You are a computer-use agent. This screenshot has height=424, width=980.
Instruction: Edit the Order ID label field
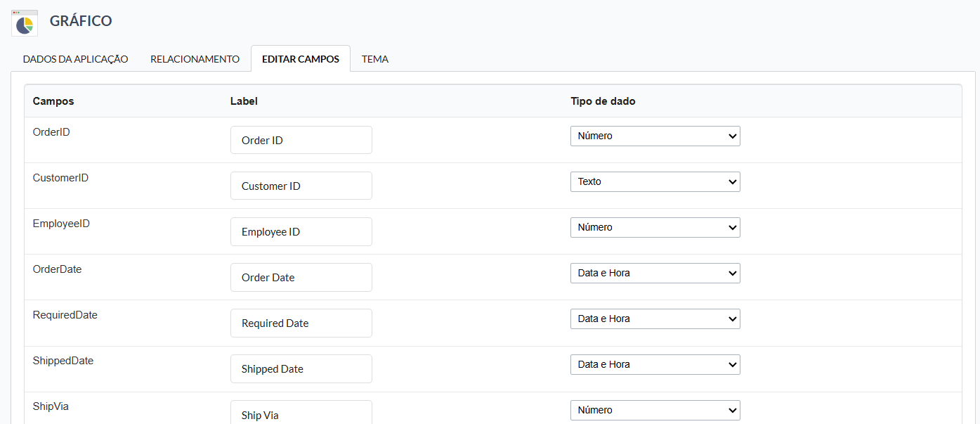pos(301,140)
